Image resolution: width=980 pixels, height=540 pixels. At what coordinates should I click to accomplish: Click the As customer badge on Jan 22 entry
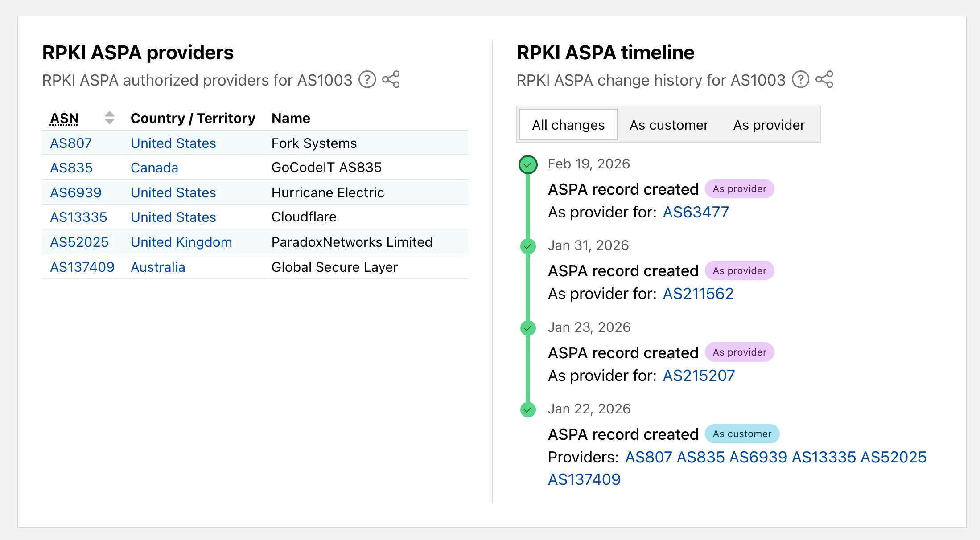[742, 434]
